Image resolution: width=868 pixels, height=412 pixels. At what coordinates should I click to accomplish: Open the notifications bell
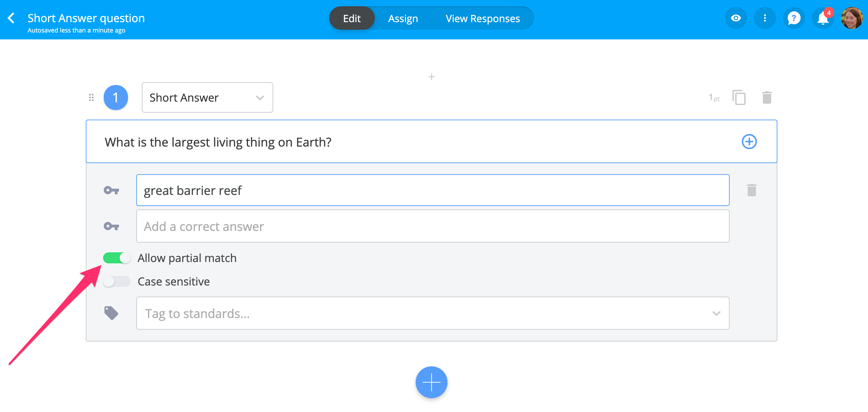823,18
